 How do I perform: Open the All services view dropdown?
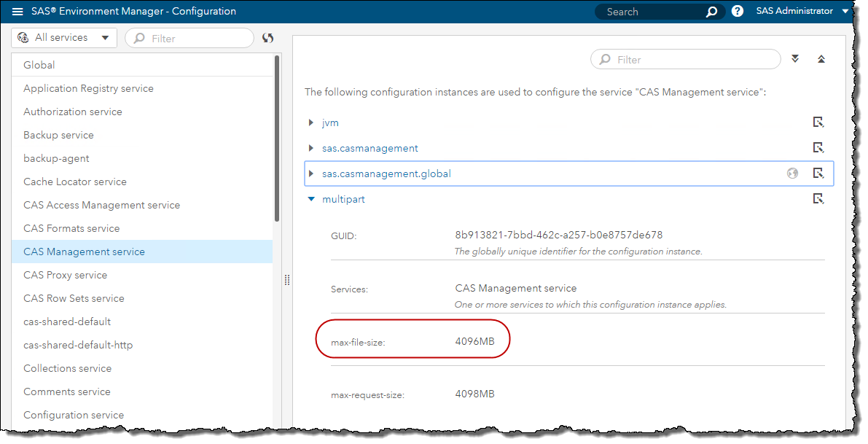point(64,38)
